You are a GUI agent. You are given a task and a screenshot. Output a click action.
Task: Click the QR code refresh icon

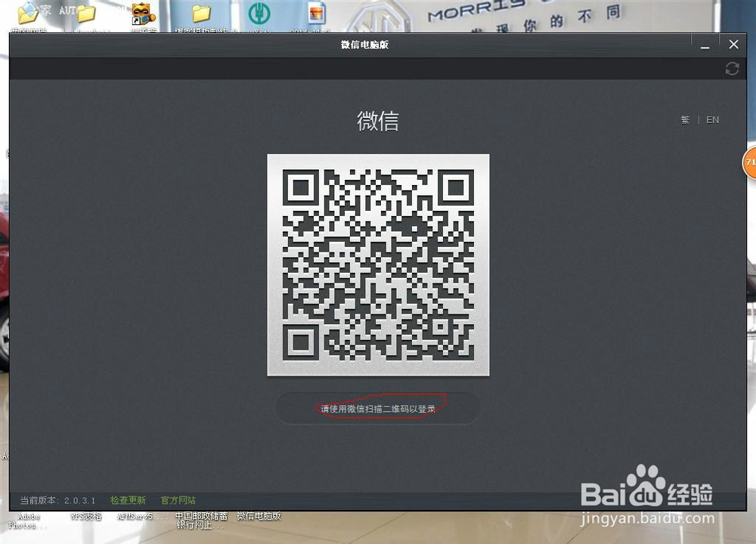(x=732, y=69)
